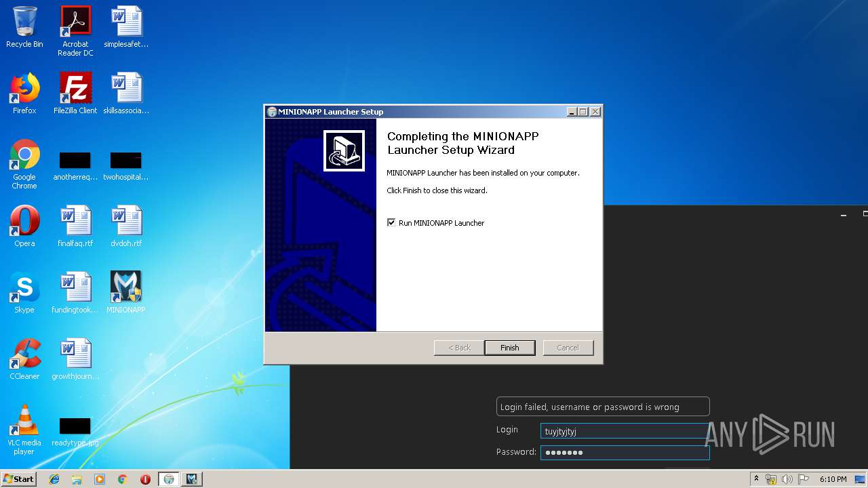Select the twohospital file icon

(126, 167)
